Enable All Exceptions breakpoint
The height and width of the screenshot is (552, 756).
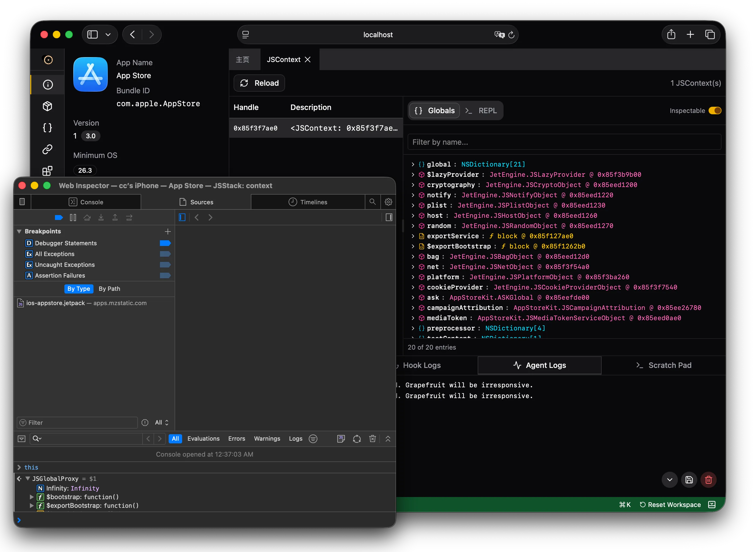(x=165, y=254)
